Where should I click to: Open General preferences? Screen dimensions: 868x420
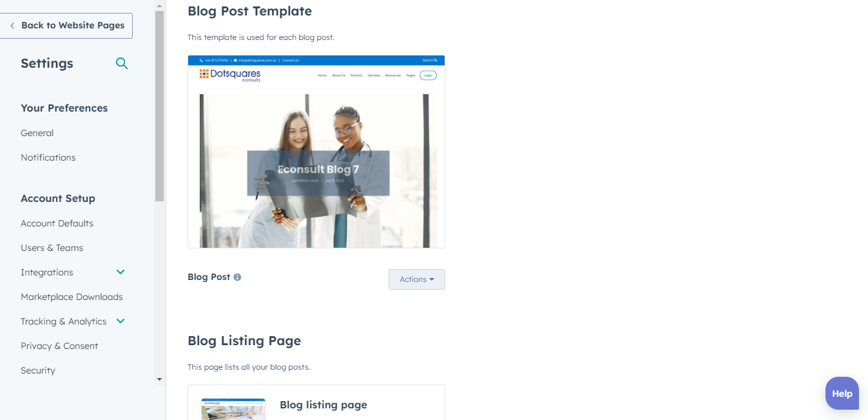coord(37,133)
